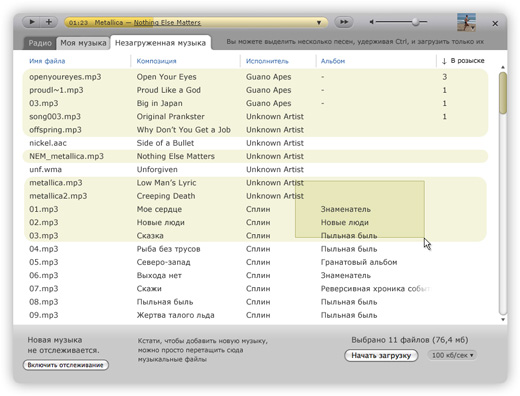The width and height of the screenshot is (520, 396).
Task: Select the Скажи track
Action: [149, 289]
